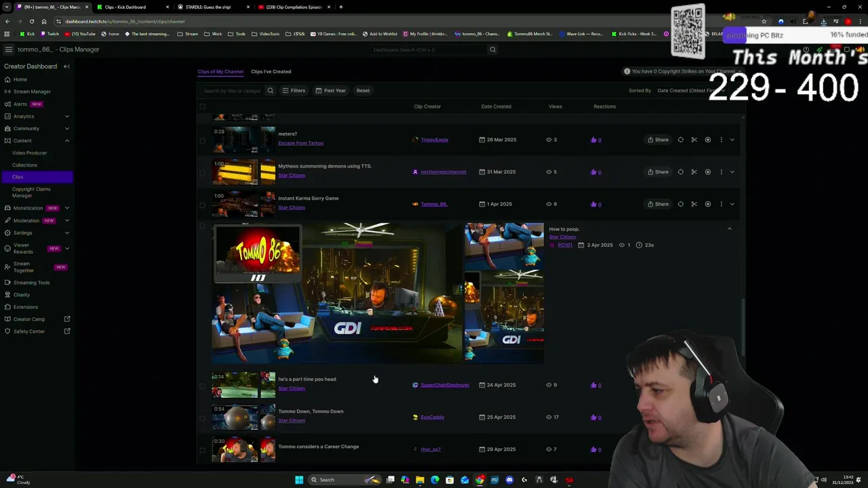Tick checkbox for Tommo Down, Tommo Down clip
Image resolution: width=868 pixels, height=488 pixels.
pyautogui.click(x=202, y=418)
